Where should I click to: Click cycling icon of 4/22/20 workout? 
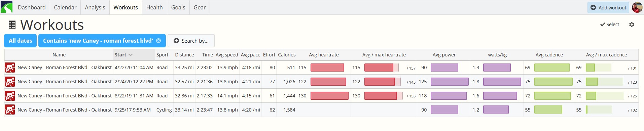point(10,68)
